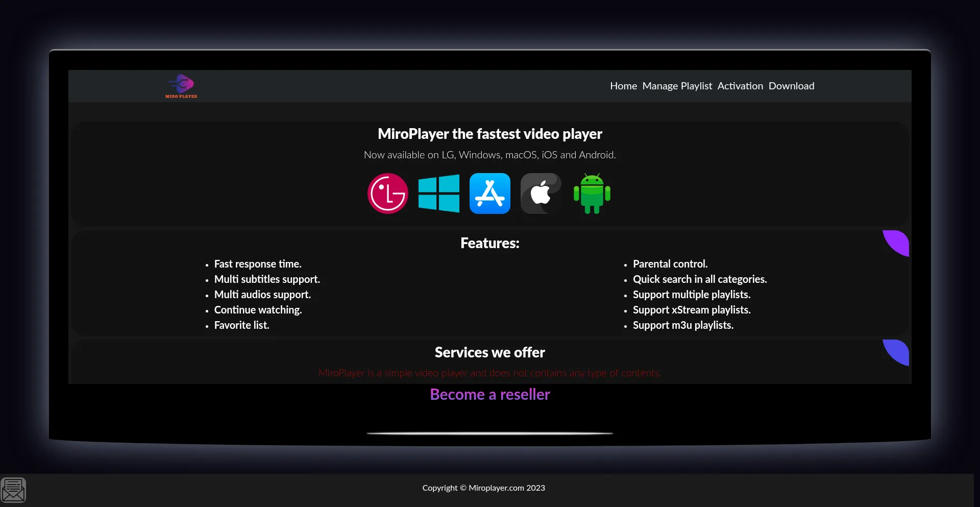Click the red MiroPlayer disclaimer text
Viewport: 980px width, 507px height.
tap(490, 373)
